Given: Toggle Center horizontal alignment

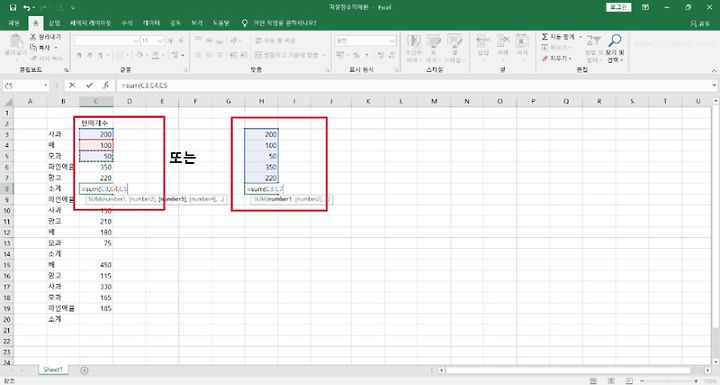Looking at the screenshot, I should tap(209, 55).
